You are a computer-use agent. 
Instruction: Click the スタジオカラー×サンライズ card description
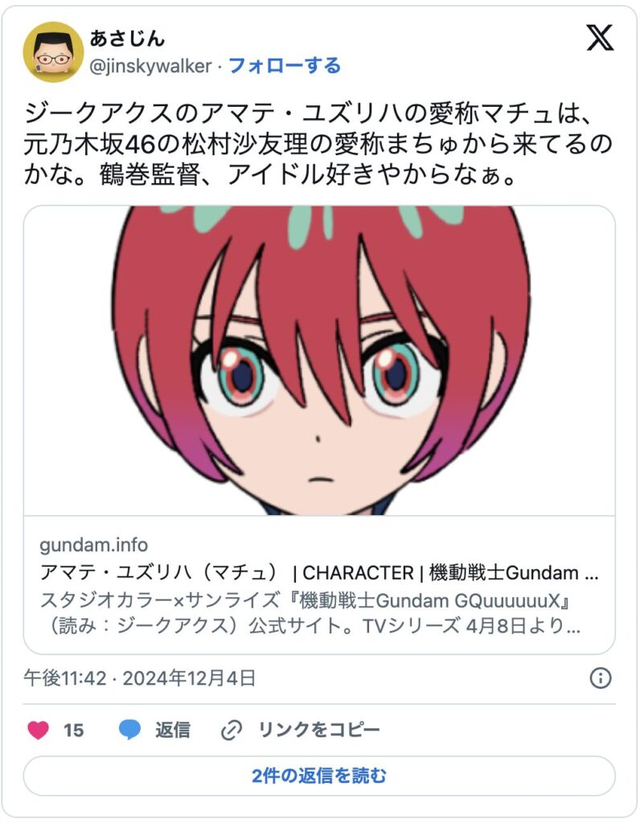(310, 613)
